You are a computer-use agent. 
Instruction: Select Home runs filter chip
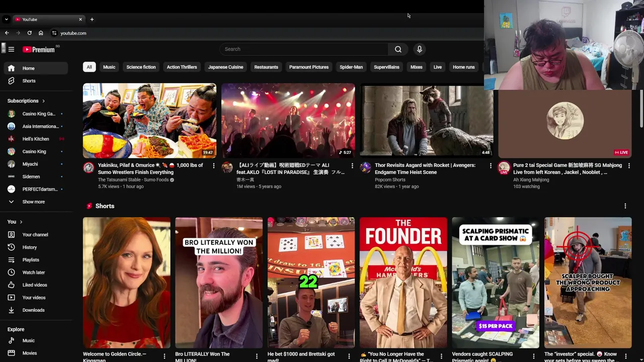pos(464,67)
